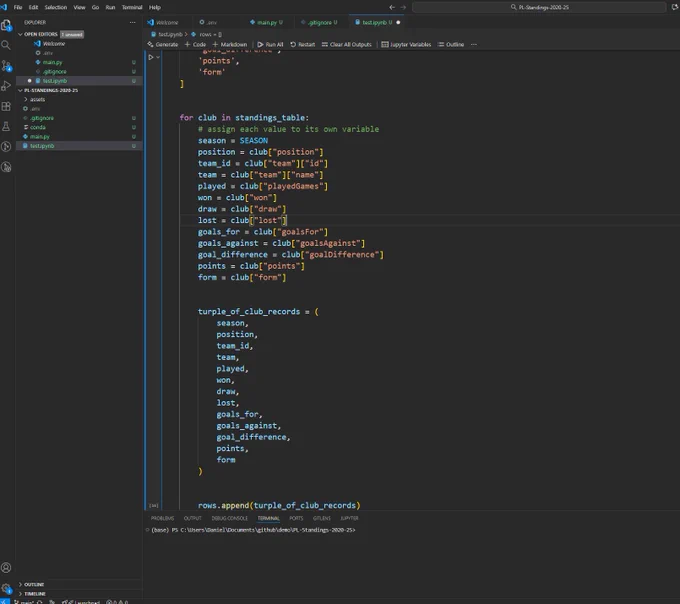Image resolution: width=680 pixels, height=604 pixels.
Task: Open the Explorer view in the activity bar
Action: click(6, 26)
